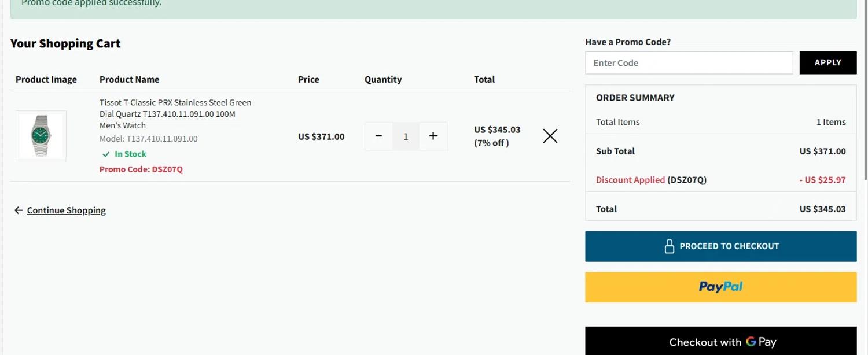Apply the promo code with APPLY

[828, 63]
